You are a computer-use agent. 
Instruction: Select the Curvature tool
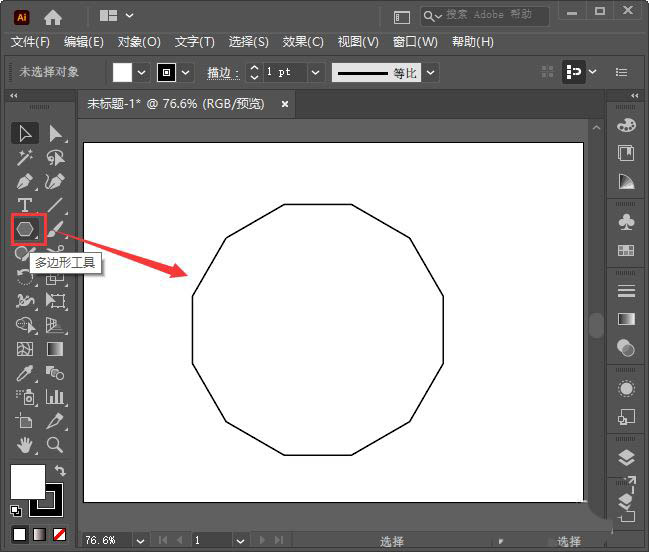[x=55, y=181]
